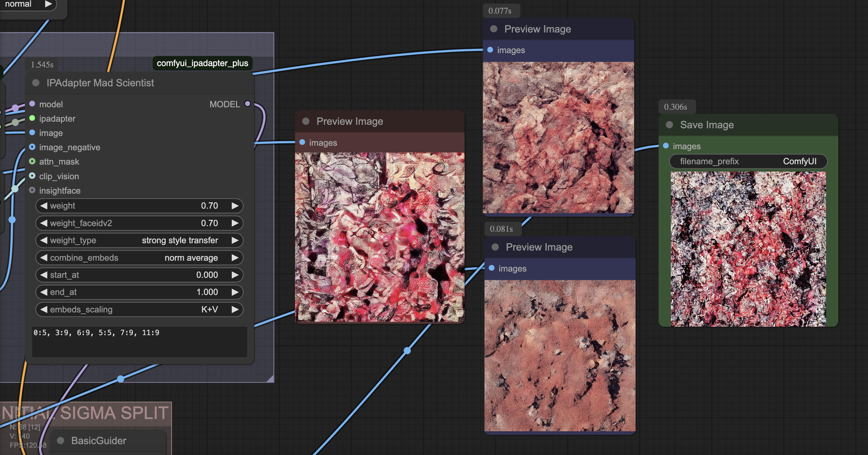Open the weight_type strong style transfer dropdown
This screenshot has width=868, height=455.
pos(139,240)
